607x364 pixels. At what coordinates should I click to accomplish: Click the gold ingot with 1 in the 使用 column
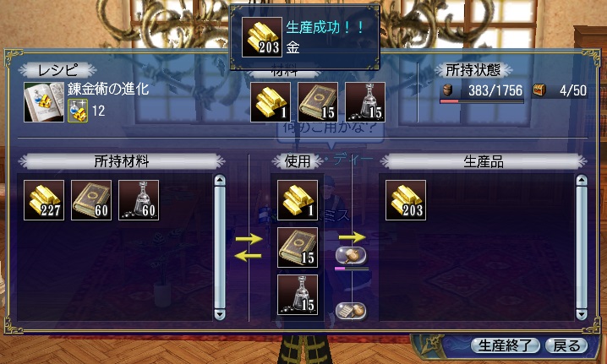[298, 200]
